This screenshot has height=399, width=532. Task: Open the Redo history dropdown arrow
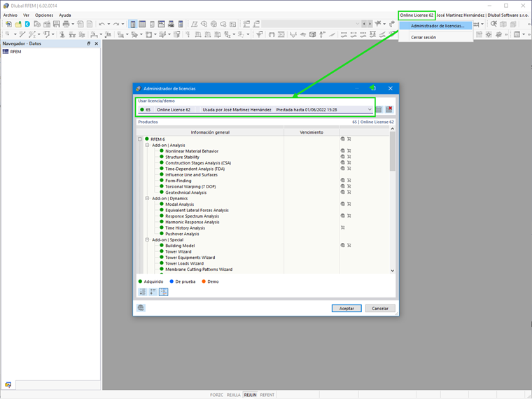pos(122,24)
